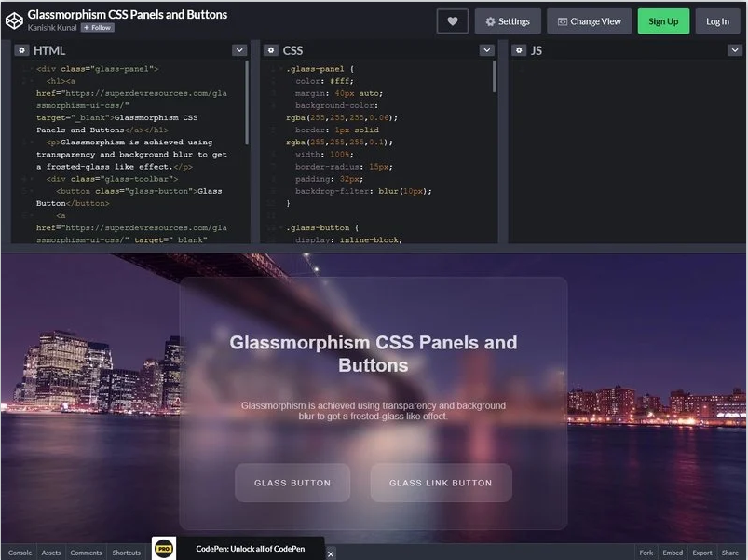The height and width of the screenshot is (560, 748).
Task: Click the Log In button
Action: pos(717,21)
